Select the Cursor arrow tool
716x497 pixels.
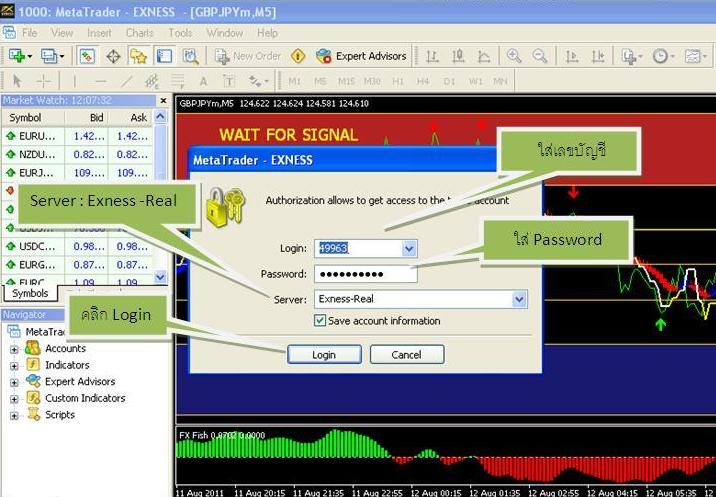[x=17, y=81]
